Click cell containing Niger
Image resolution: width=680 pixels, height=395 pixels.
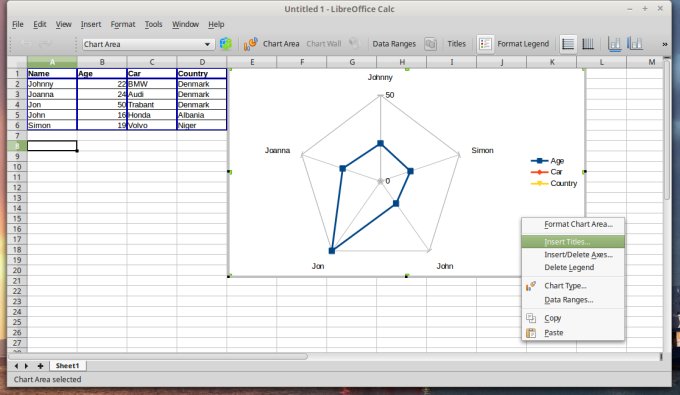click(202, 125)
